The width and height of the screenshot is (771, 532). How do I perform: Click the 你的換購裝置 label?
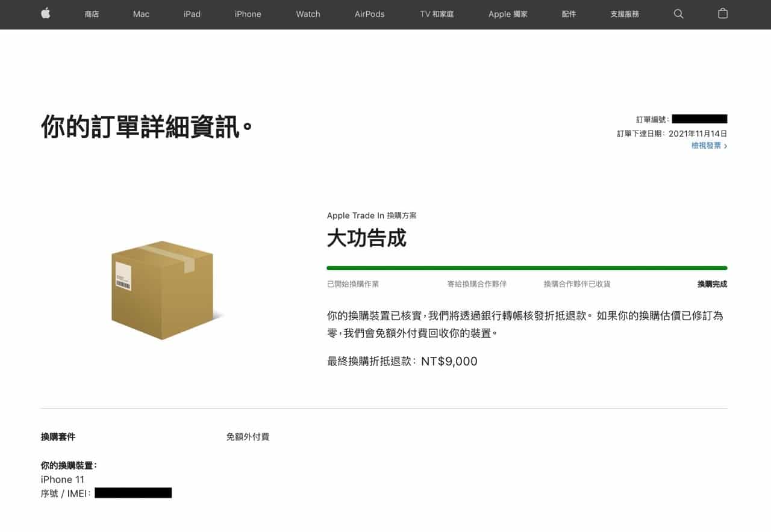coord(69,466)
